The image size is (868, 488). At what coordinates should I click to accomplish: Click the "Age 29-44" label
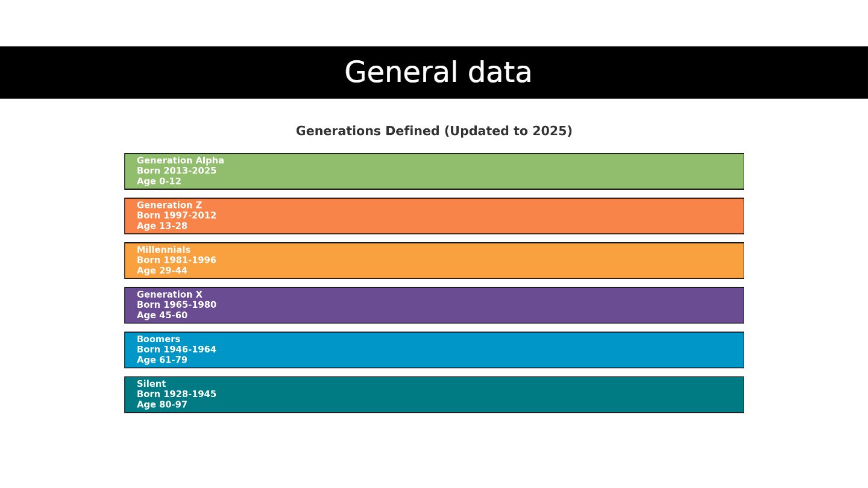pyautogui.click(x=162, y=271)
